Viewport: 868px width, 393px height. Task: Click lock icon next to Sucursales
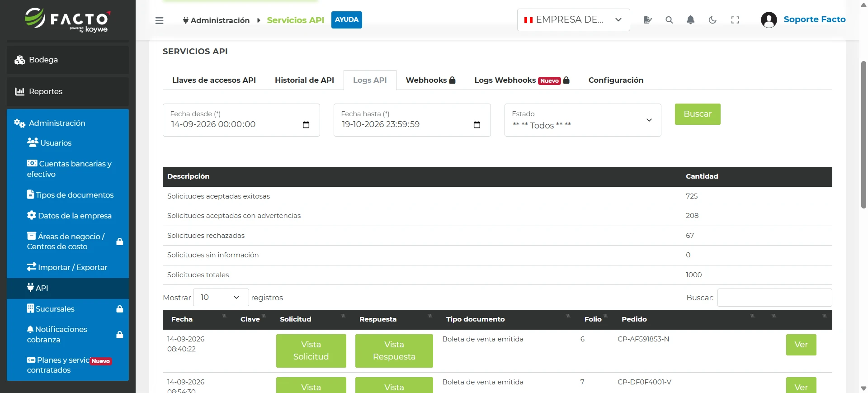(120, 309)
